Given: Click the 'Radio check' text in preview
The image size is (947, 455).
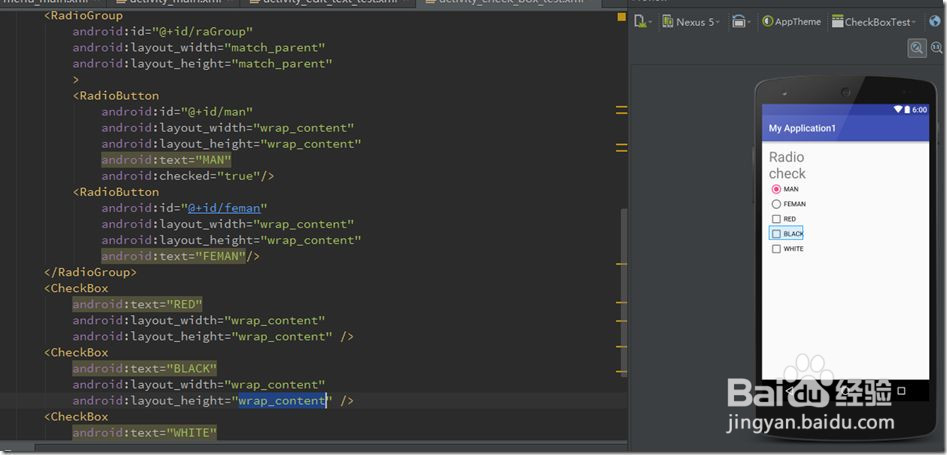Looking at the screenshot, I should [787, 165].
